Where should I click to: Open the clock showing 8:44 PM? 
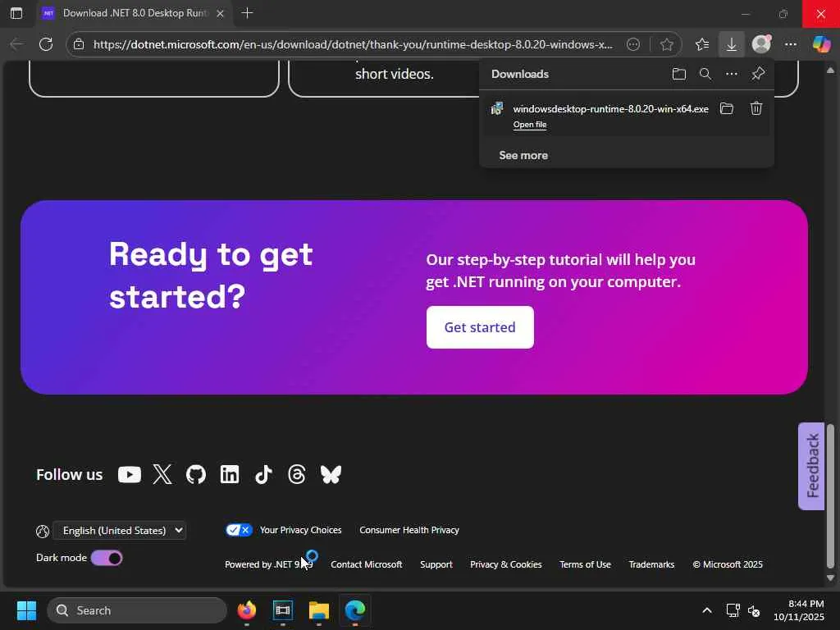point(799,610)
